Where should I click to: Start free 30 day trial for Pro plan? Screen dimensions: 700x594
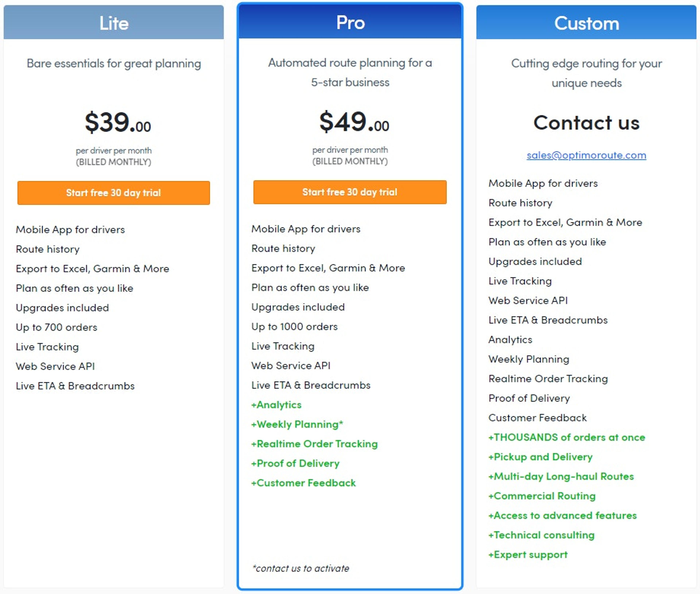(x=350, y=192)
